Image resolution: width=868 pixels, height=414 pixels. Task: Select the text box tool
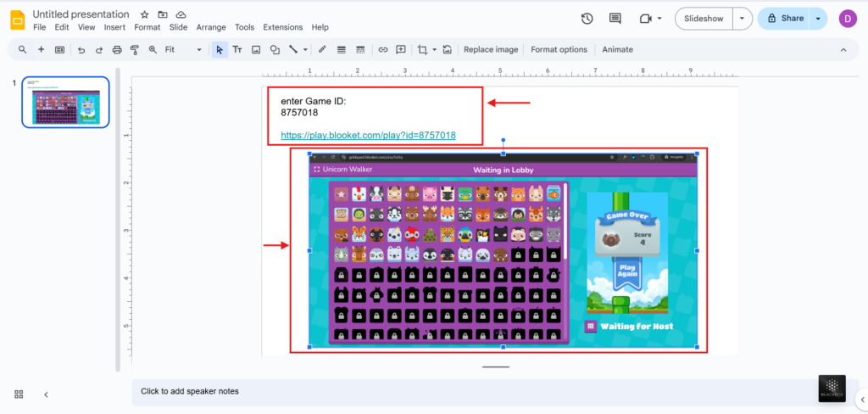coord(237,50)
